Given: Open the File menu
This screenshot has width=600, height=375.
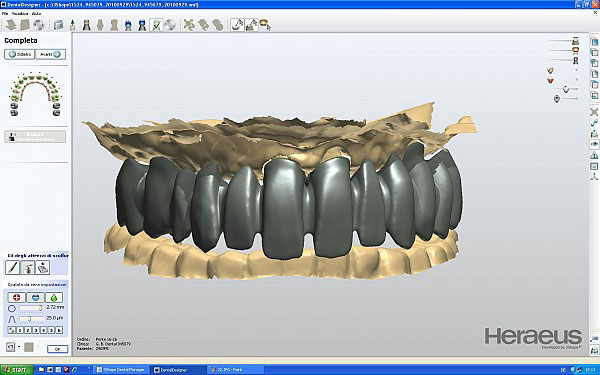Looking at the screenshot, I should coord(5,13).
